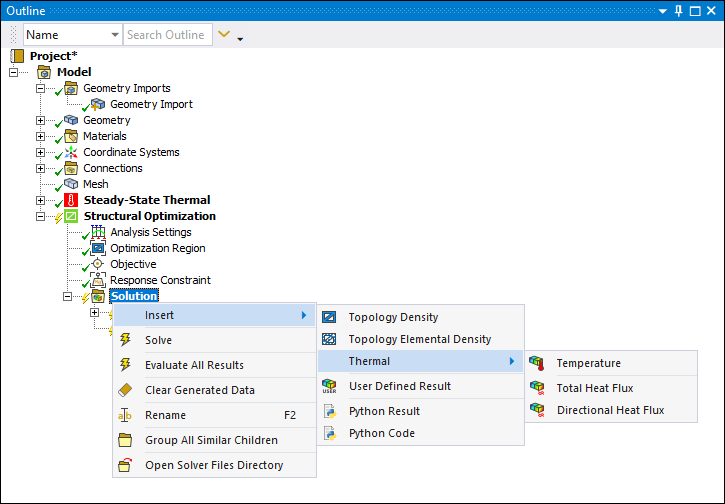Click the Total Heat Flux icon

coord(537,387)
